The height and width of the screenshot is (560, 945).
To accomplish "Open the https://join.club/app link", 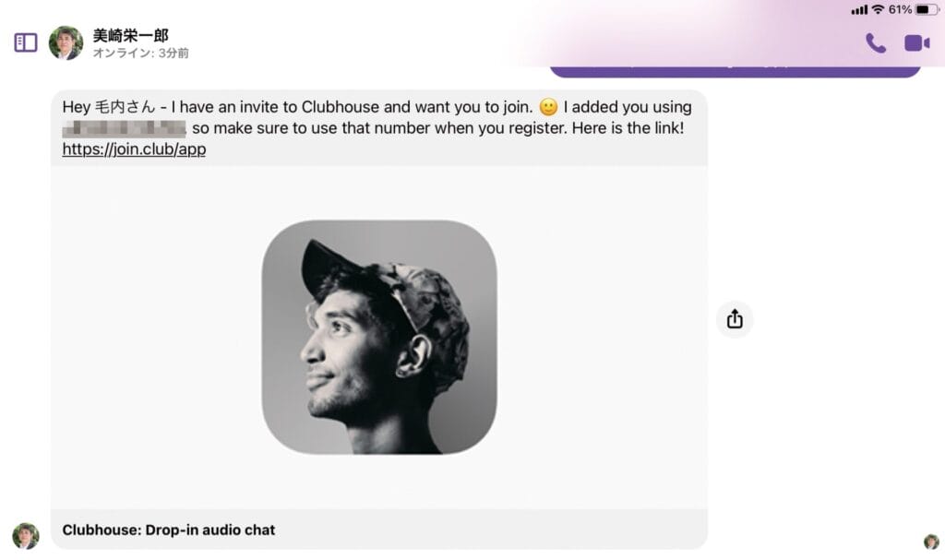I will click(x=134, y=149).
